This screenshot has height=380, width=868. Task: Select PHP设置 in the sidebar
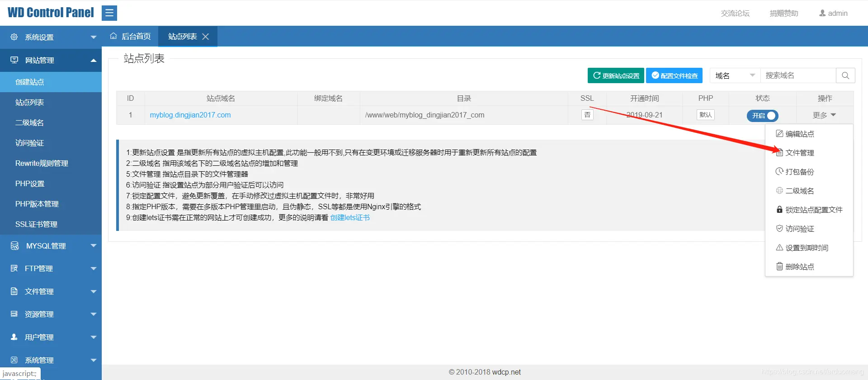51,183
